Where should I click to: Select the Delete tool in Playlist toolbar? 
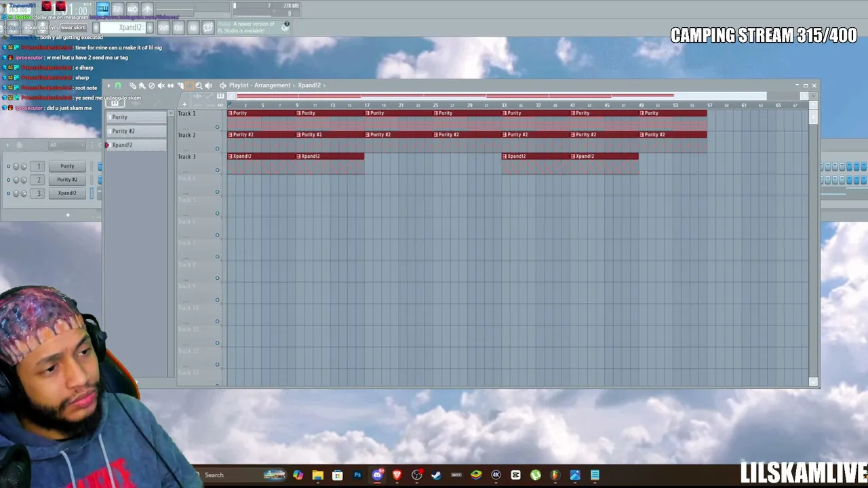coord(151,85)
